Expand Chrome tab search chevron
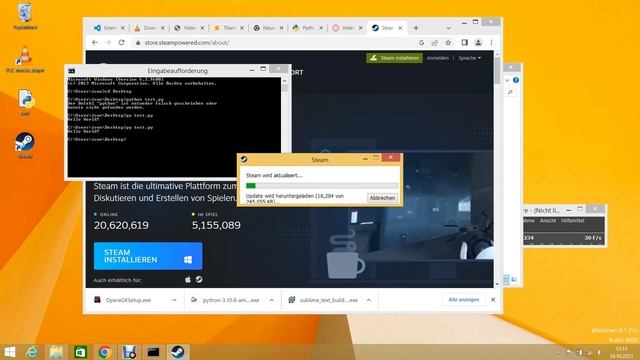Viewport: 640px width, 360px height. click(x=449, y=28)
